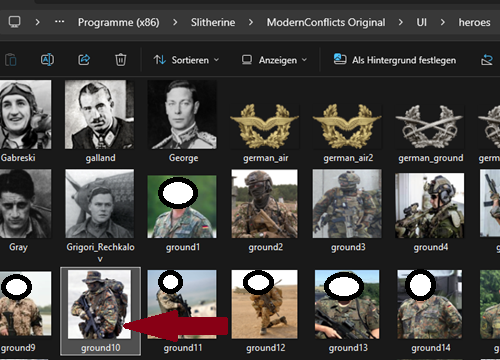Viewport: 500px width, 360px height.
Task: Click the file name label ground9
Action: (18, 348)
